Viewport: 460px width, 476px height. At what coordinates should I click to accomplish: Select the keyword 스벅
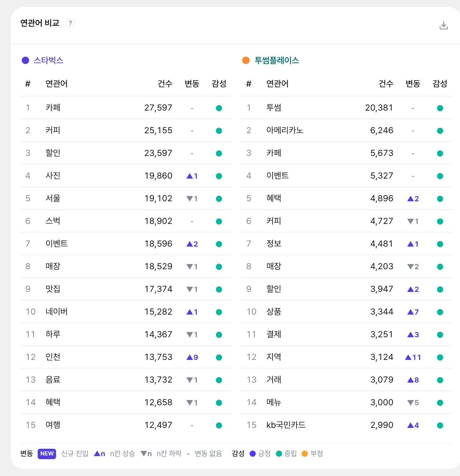pyautogui.click(x=53, y=221)
